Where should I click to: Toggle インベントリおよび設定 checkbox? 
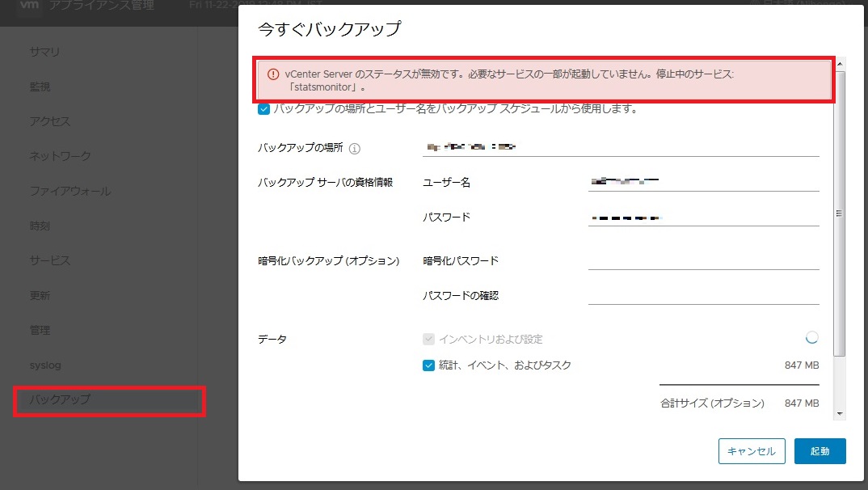tap(428, 339)
